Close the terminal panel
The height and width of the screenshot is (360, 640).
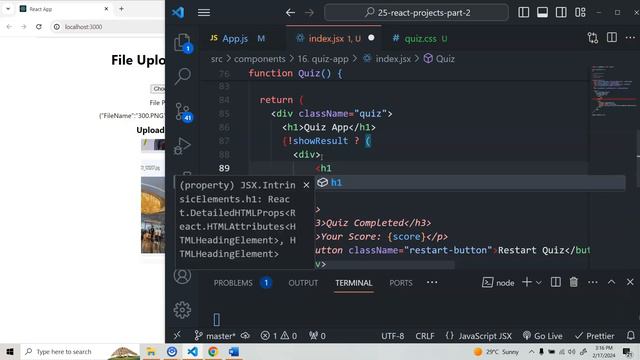[x=630, y=282]
